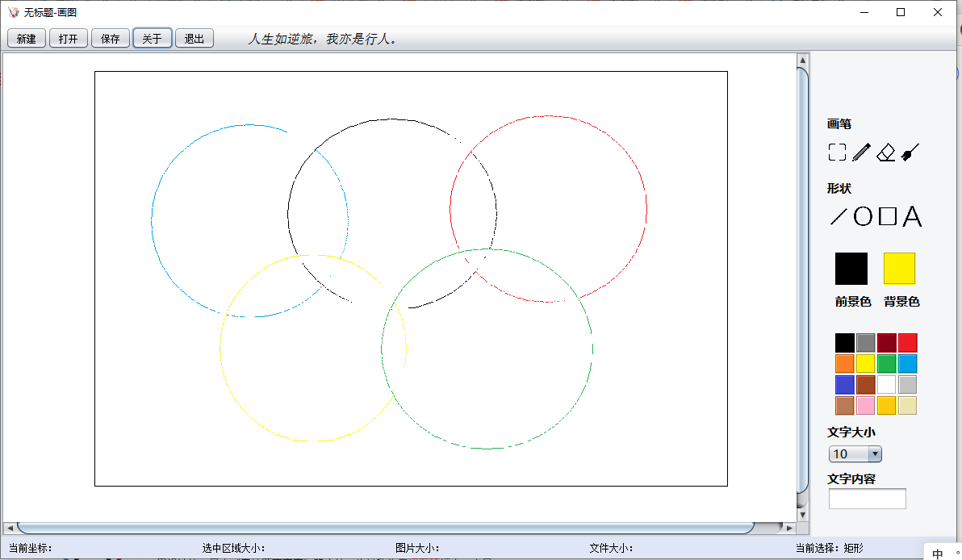The height and width of the screenshot is (560, 962).
Task: Click the yellow 背景色 background color box
Action: pyautogui.click(x=899, y=269)
